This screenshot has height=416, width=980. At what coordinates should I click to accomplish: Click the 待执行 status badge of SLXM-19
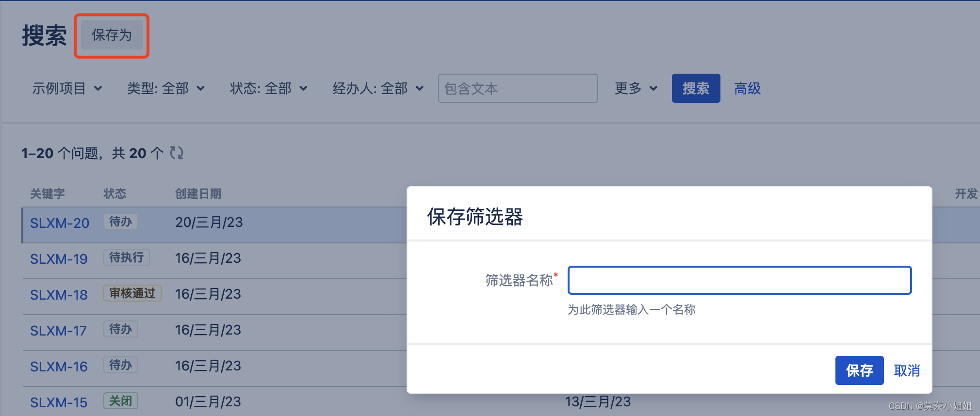pos(126,257)
